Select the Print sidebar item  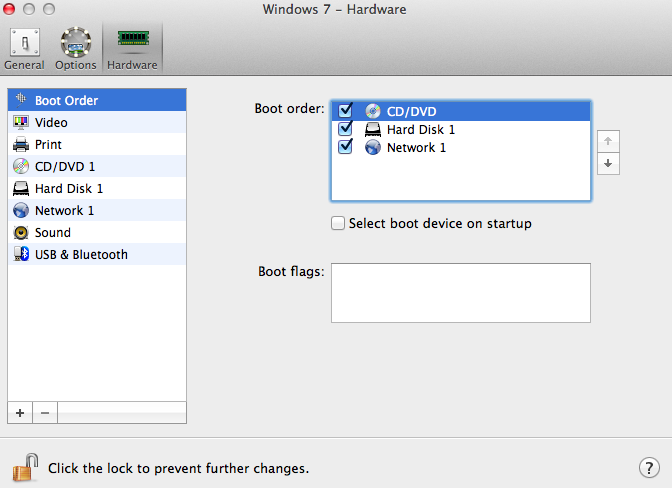[x=97, y=144]
